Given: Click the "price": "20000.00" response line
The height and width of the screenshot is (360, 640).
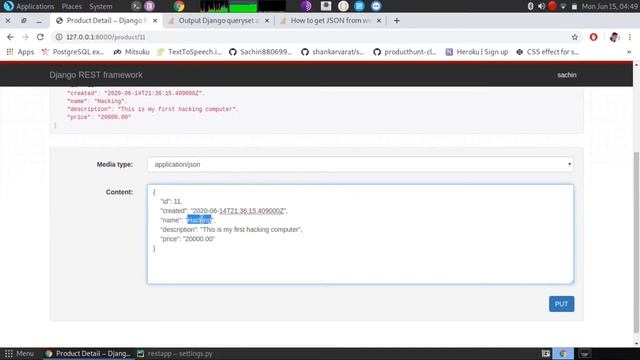Looking at the screenshot, I should coord(99,117).
